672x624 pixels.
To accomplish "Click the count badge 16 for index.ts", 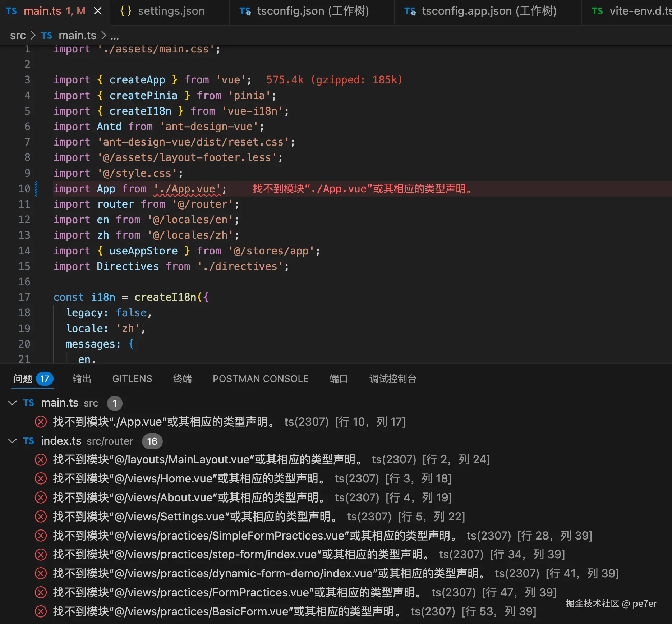I will pos(152,441).
